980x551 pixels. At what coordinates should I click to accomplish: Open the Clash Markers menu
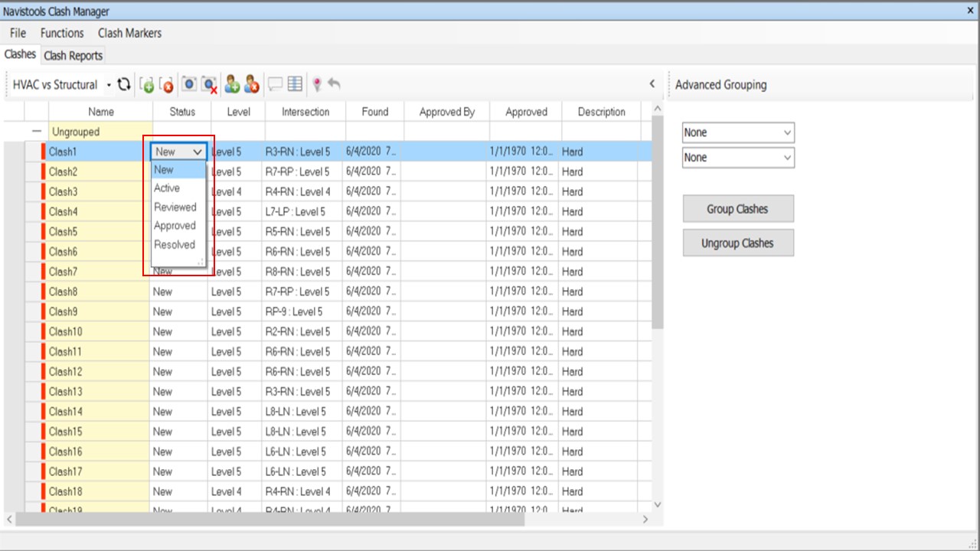click(x=129, y=33)
